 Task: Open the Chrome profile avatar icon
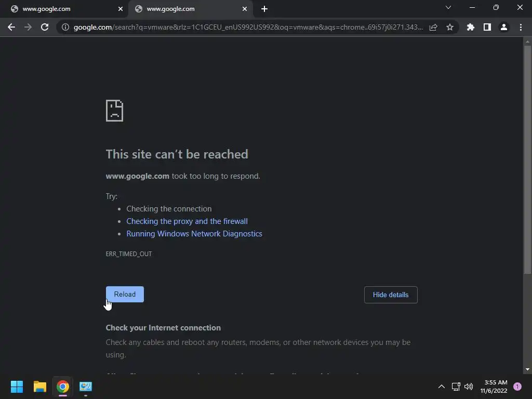504,27
